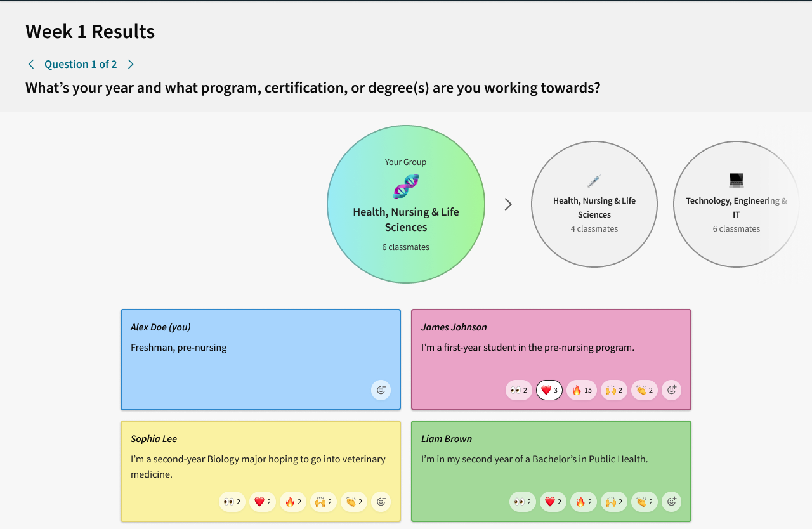Add a fire reaction to James Johnson's post
Image resolution: width=812 pixels, height=529 pixels.
581,390
